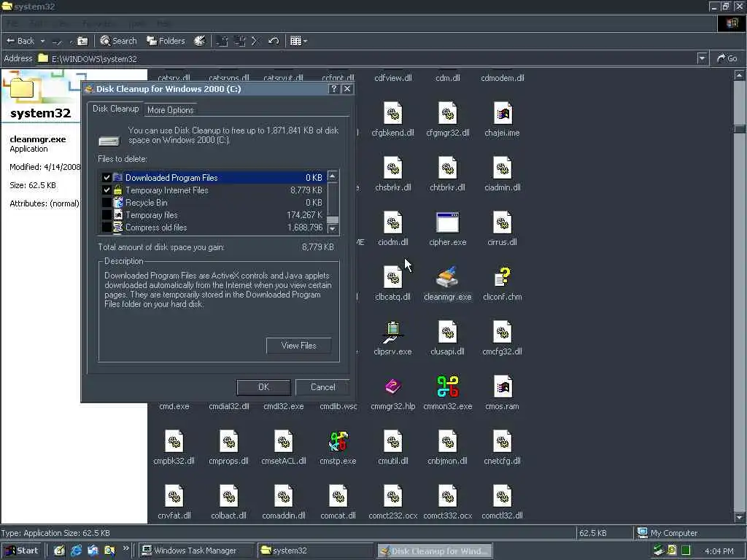The image size is (747, 560).
Task: Click the Outlook Express quick launch icon
Action: tap(93, 551)
